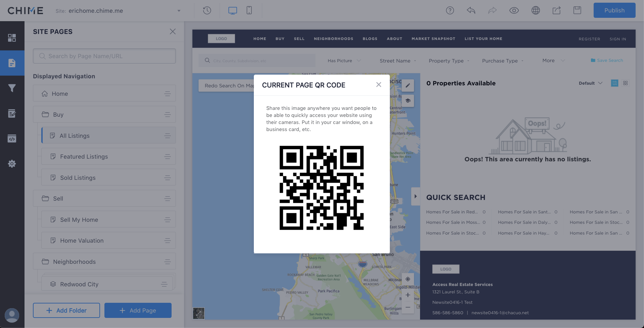Add a new page
644x328 pixels.
(138, 311)
